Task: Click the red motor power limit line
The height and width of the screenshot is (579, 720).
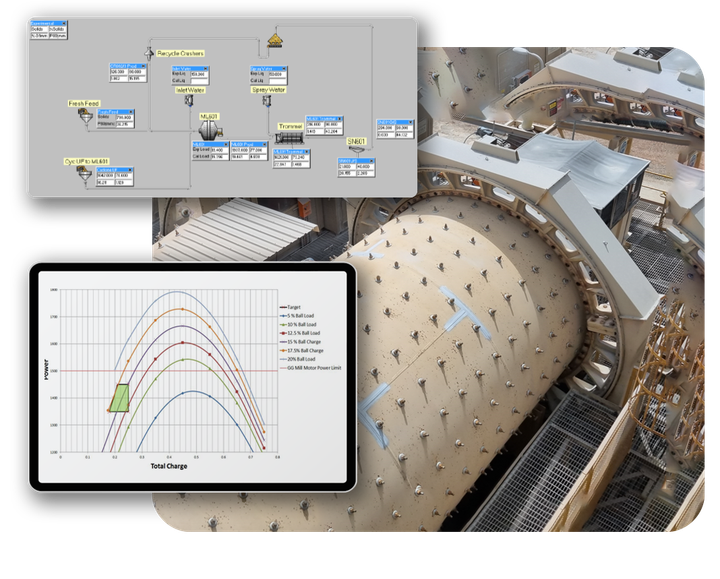Action: click(x=169, y=371)
